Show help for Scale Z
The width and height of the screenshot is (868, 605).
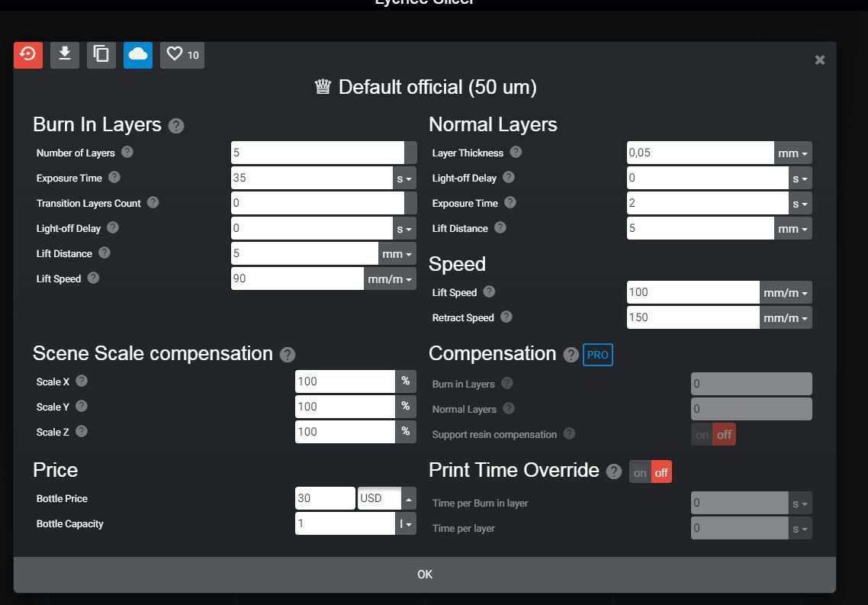[82, 431]
